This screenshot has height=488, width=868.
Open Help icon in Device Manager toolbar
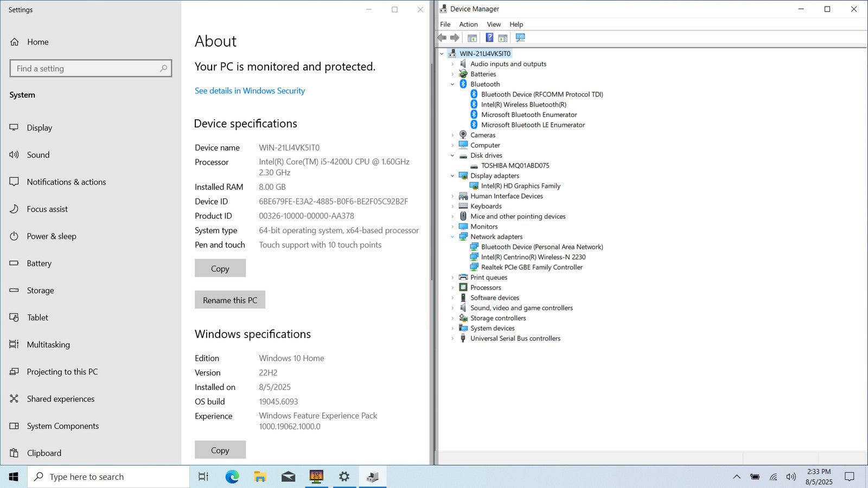[489, 37]
